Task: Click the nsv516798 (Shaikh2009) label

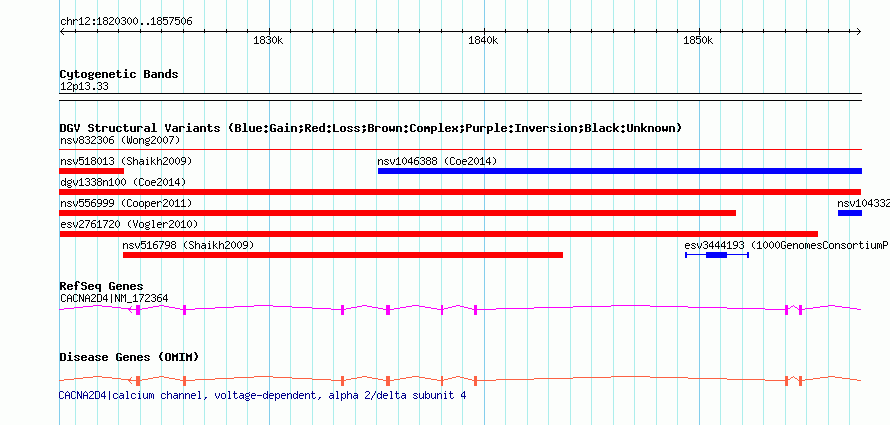Action: pyautogui.click(x=188, y=245)
